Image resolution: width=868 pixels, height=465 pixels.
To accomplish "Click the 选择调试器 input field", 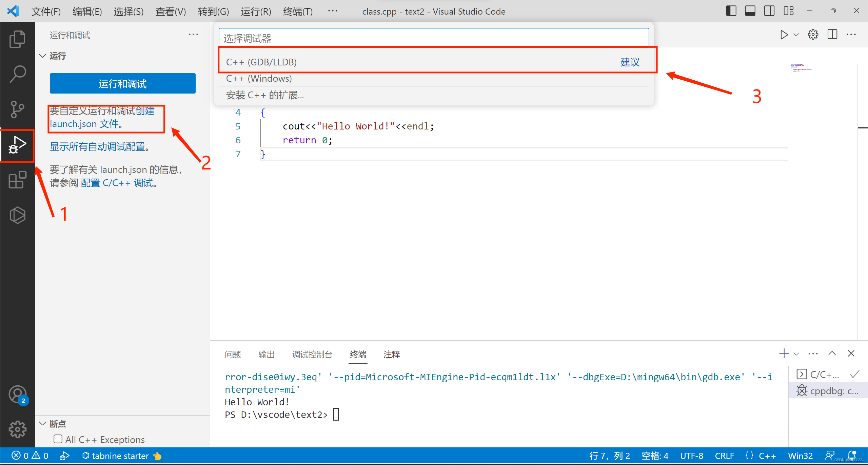I will click(434, 38).
